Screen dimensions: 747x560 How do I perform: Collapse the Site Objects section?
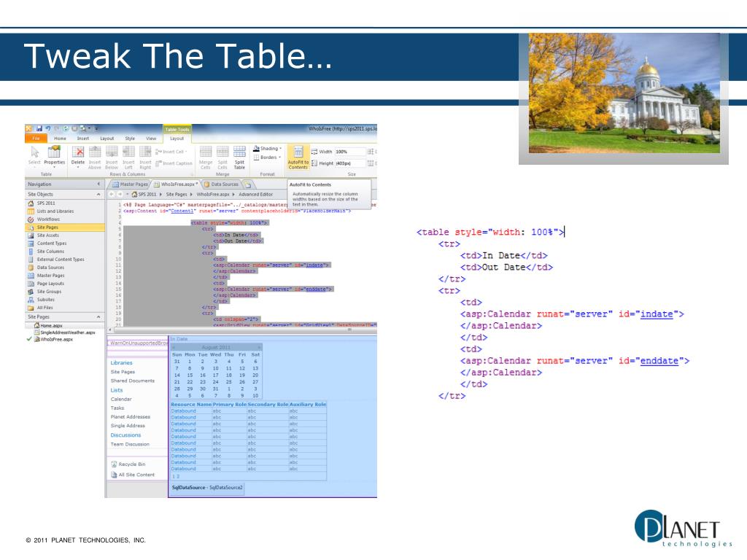(x=98, y=194)
